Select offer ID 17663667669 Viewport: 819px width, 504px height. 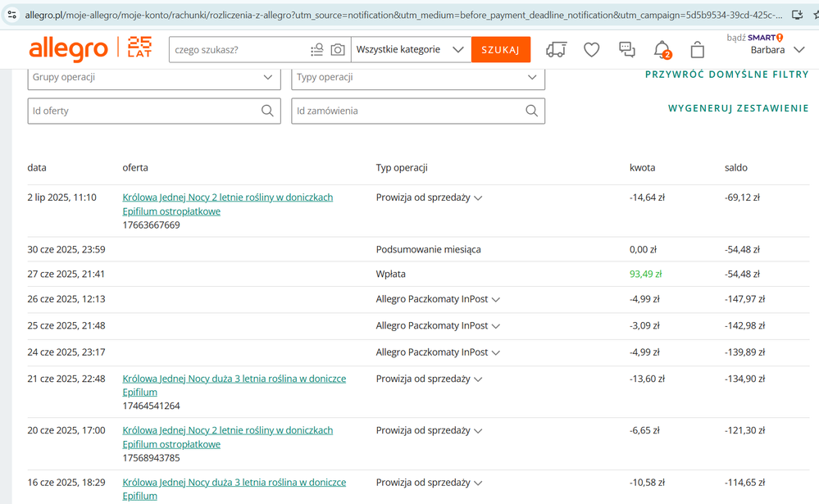tap(152, 225)
